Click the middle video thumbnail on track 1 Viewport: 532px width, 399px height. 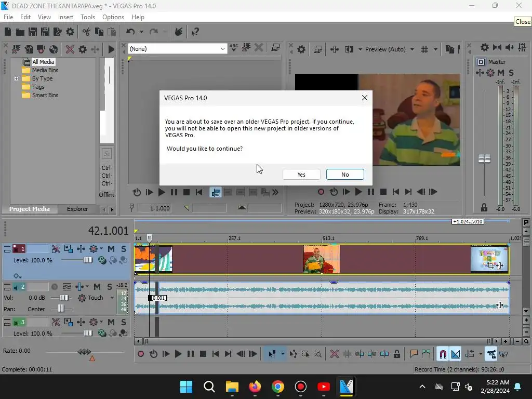tap(321, 259)
